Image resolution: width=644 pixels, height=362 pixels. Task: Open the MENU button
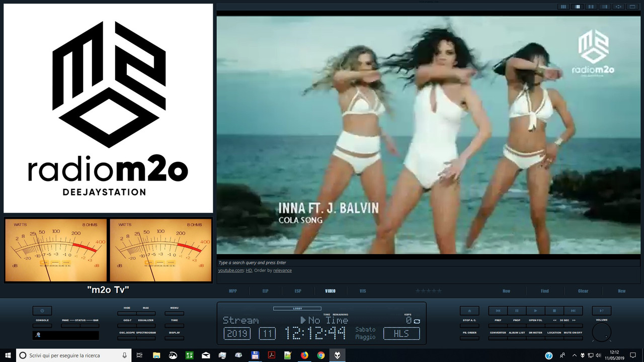[174, 313]
